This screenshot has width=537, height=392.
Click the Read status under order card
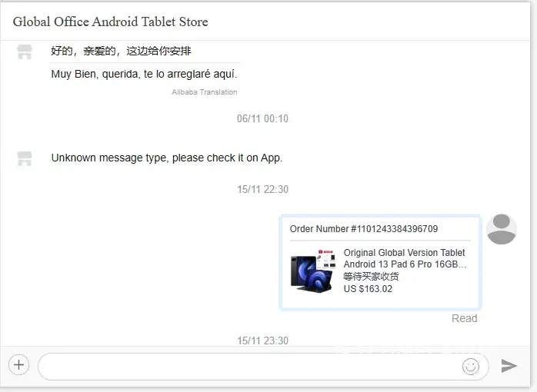[464, 318]
